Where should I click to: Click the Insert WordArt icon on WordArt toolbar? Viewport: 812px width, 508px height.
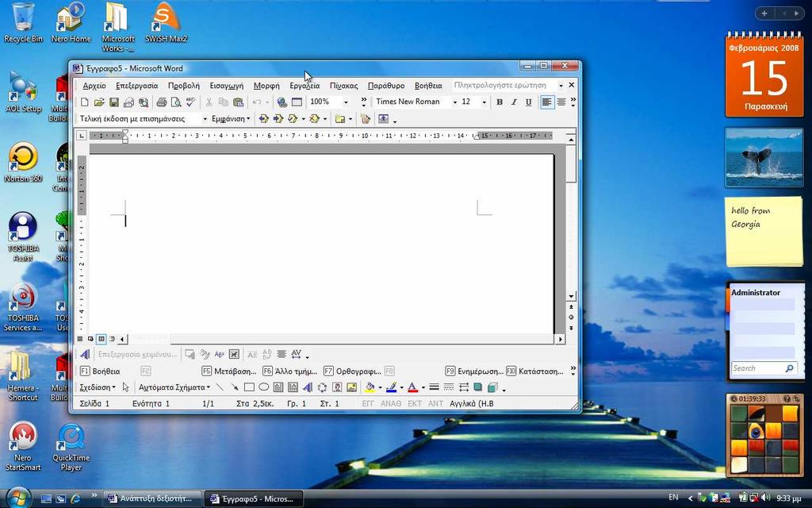pyautogui.click(x=85, y=354)
